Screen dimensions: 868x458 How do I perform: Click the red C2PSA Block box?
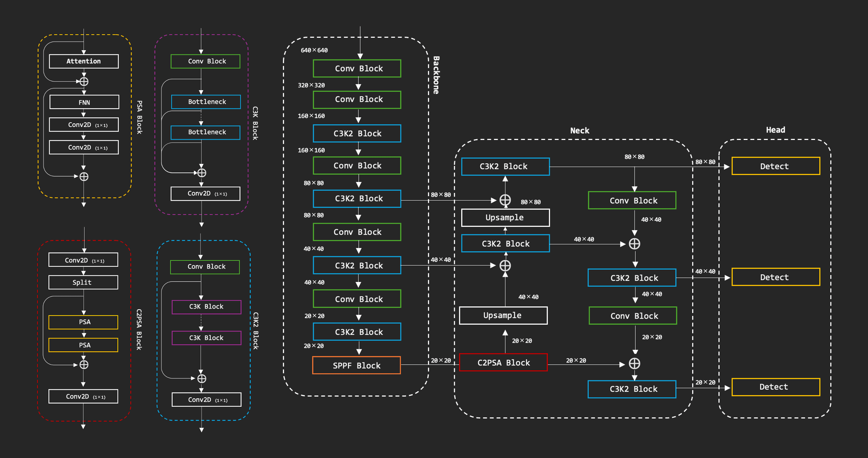[x=503, y=363]
